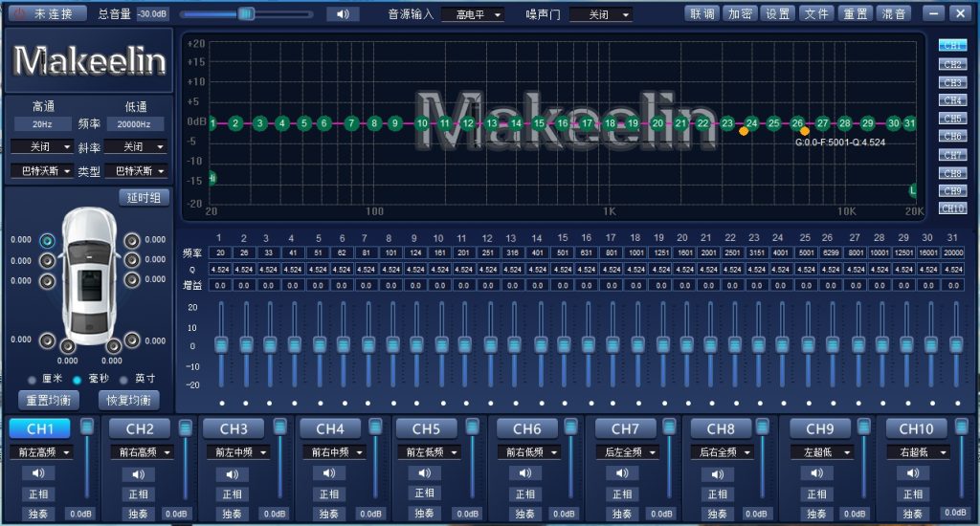Screen dimensions: 980x526
Task: Open low-pass type 巴特沃斯 dropdown
Action: coord(135,170)
